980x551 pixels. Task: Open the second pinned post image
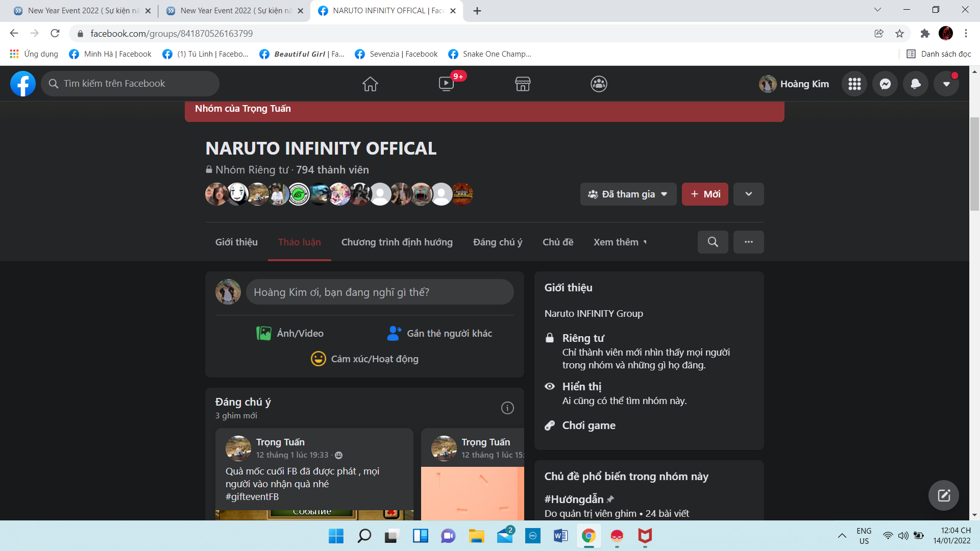(472, 493)
